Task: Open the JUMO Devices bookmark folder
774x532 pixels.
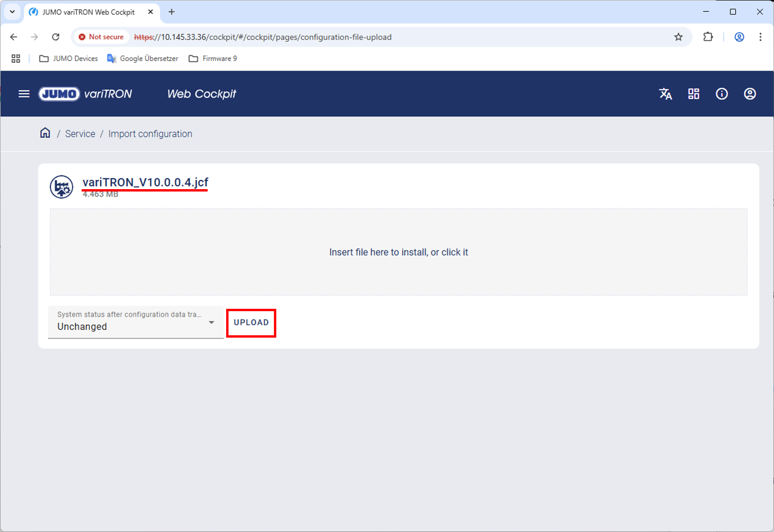Action: pyautogui.click(x=69, y=59)
